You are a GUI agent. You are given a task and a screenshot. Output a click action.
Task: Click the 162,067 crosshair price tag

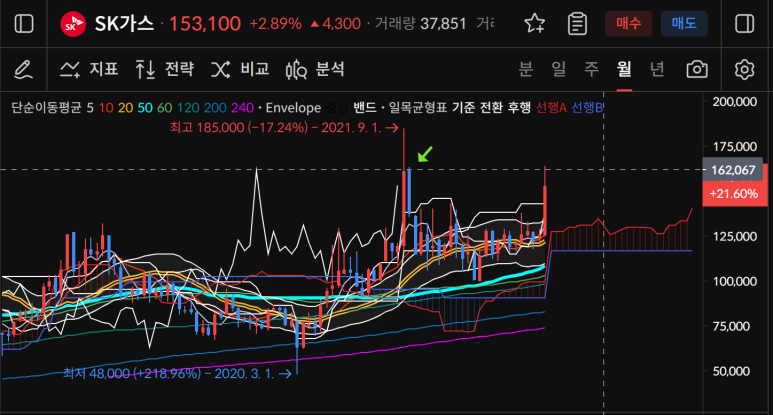[732, 170]
